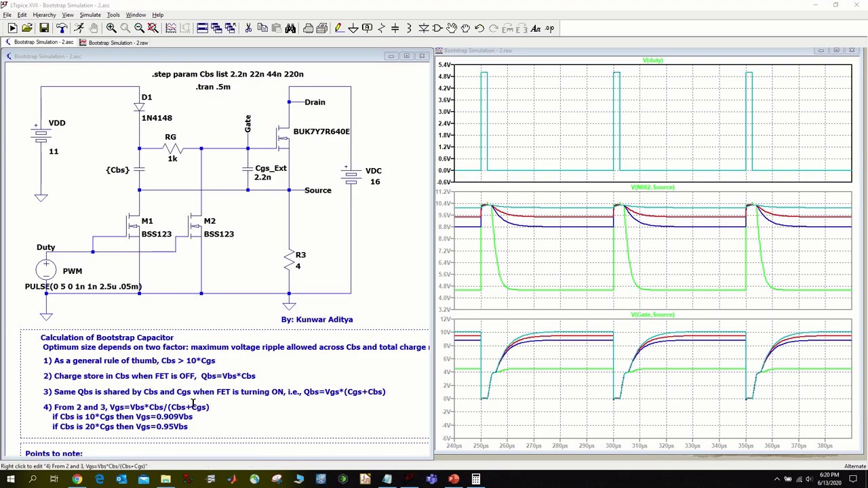Open the Window menu
Screen dimensions: 868x488
136,15
